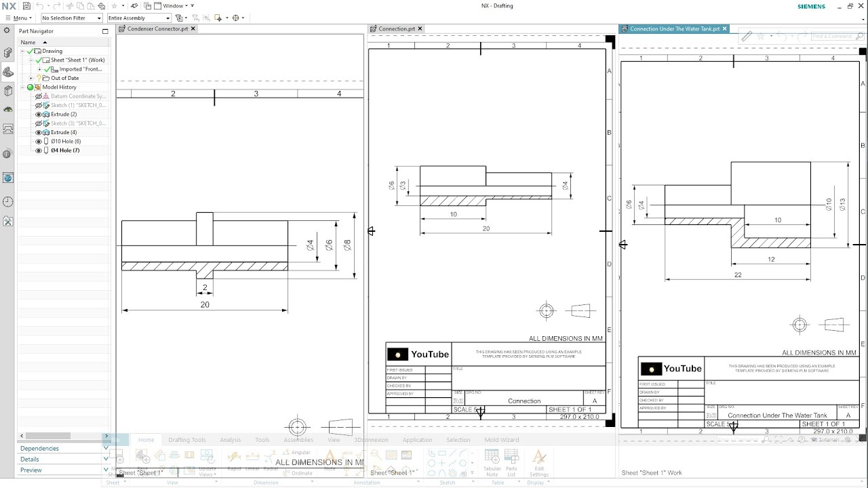This screenshot has width=868, height=488.
Task: Click the faded Home ribbon tab
Action: (146, 440)
